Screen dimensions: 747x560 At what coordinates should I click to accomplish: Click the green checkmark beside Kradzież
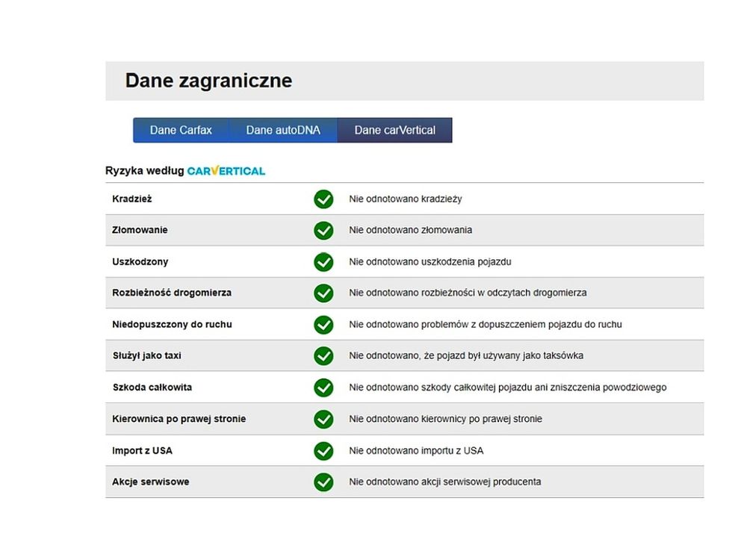[x=323, y=199]
